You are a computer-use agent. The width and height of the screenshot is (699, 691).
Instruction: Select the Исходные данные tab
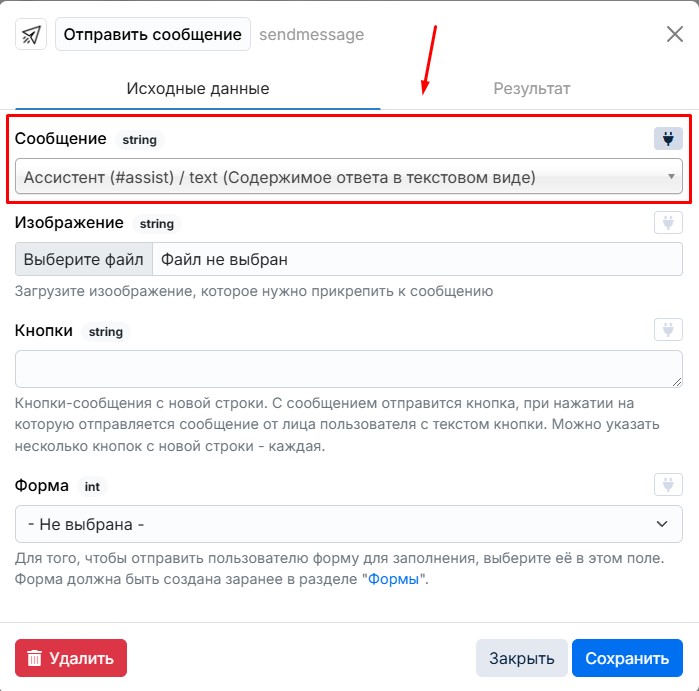click(x=198, y=88)
